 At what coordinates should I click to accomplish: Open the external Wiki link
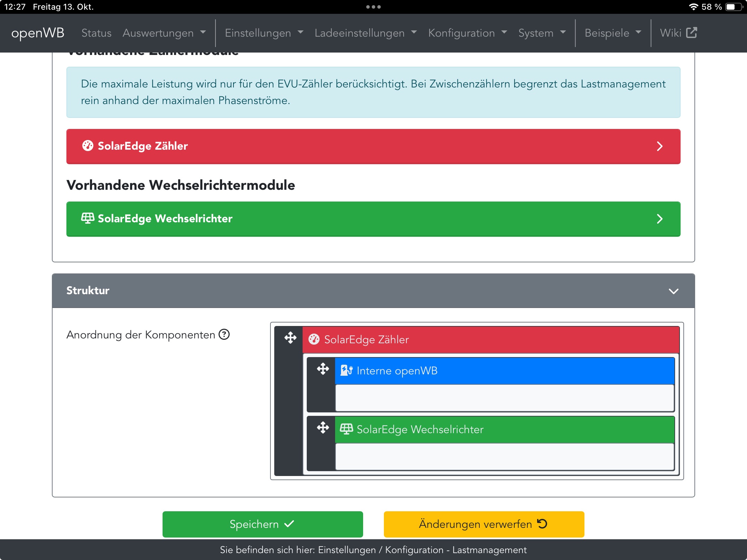678,33
